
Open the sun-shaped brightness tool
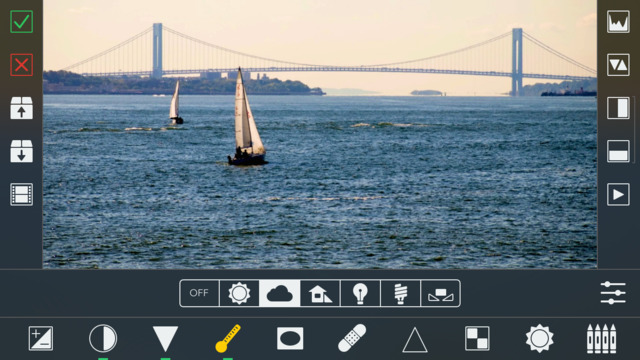539,338
